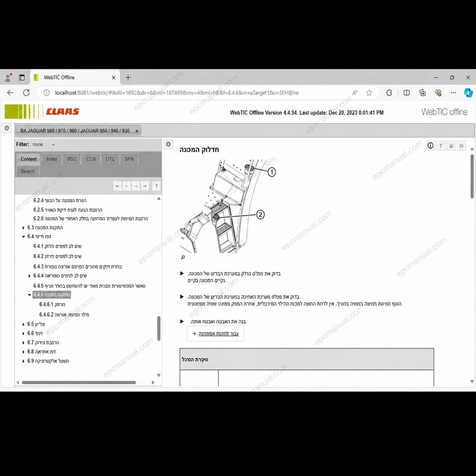Expand tree section 6.6
476x476 pixels.
pos(23,333)
